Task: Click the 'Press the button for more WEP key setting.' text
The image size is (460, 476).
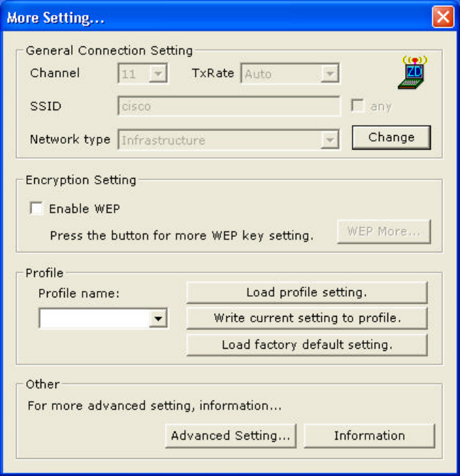Action: pos(182,236)
